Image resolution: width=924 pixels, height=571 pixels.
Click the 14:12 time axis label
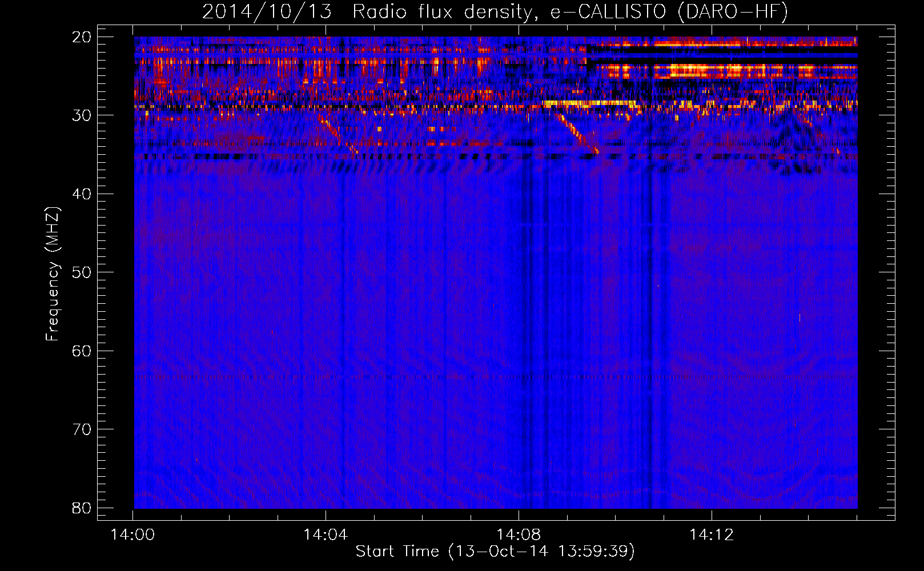click(x=712, y=535)
